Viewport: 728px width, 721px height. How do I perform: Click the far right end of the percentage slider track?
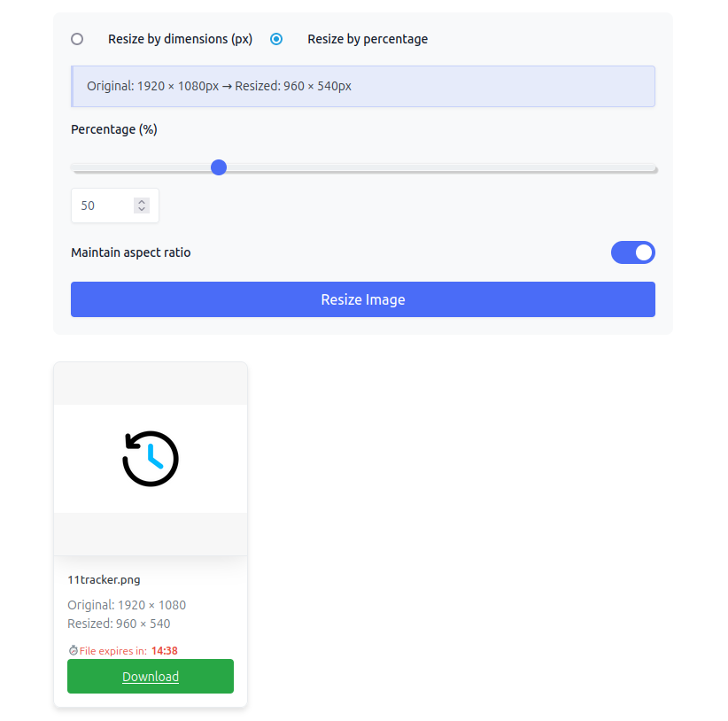[x=653, y=168]
